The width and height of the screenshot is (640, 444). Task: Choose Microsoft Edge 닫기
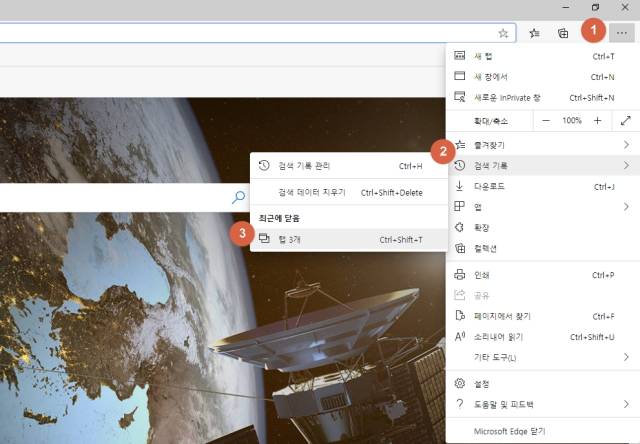pos(543,431)
